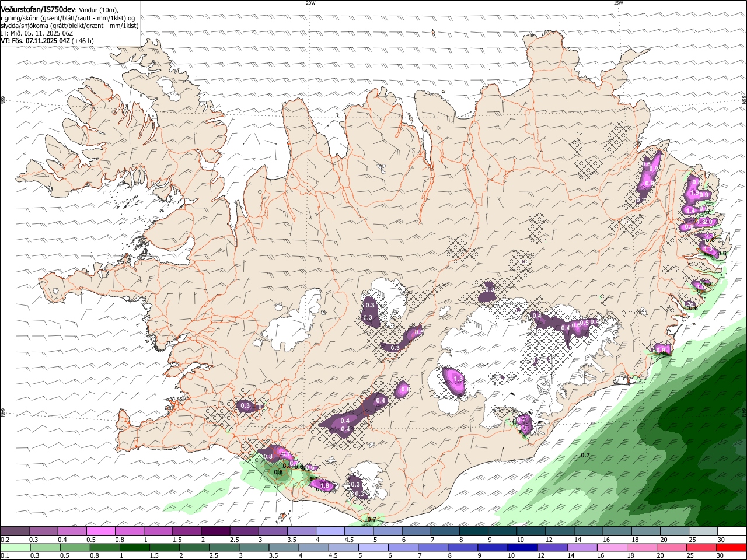Select the white swatch ending the upper legend

point(731,531)
